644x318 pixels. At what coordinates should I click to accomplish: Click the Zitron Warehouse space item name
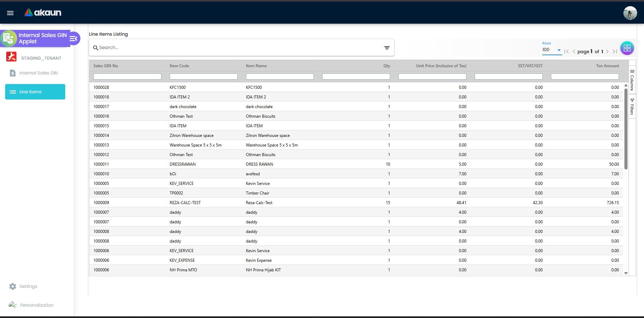click(268, 136)
